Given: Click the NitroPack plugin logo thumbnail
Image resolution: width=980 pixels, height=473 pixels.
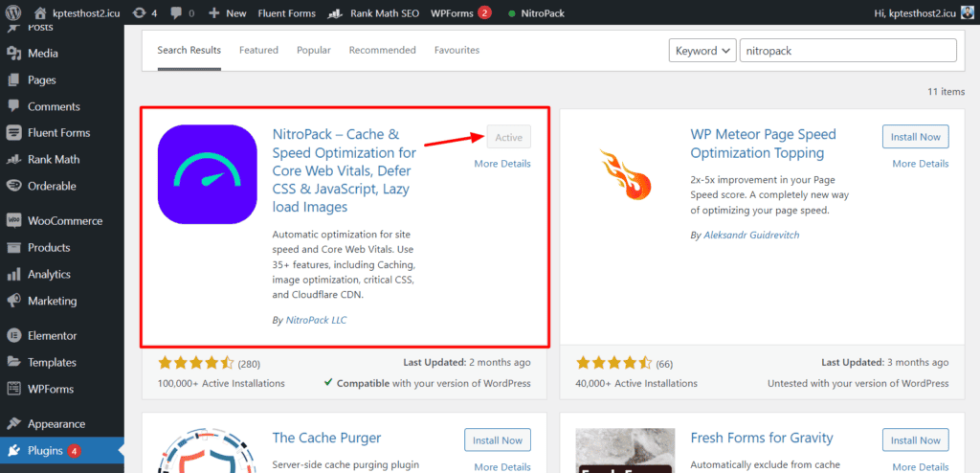Looking at the screenshot, I should (208, 174).
